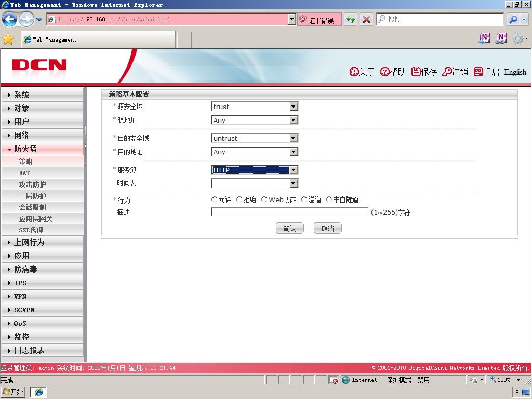Open the 源安全域 trust dropdown
Viewport: 532px width, 399px height.
pos(255,107)
